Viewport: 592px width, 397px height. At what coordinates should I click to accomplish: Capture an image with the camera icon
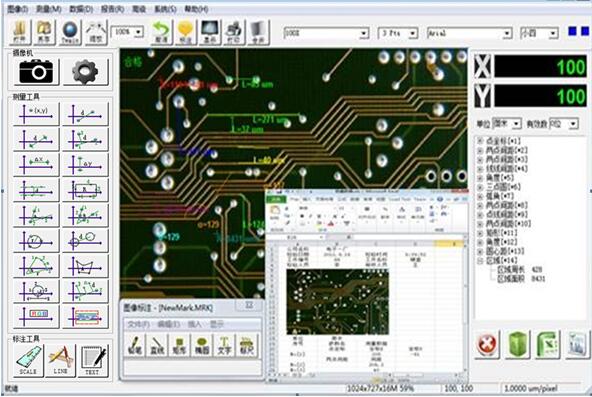36,71
